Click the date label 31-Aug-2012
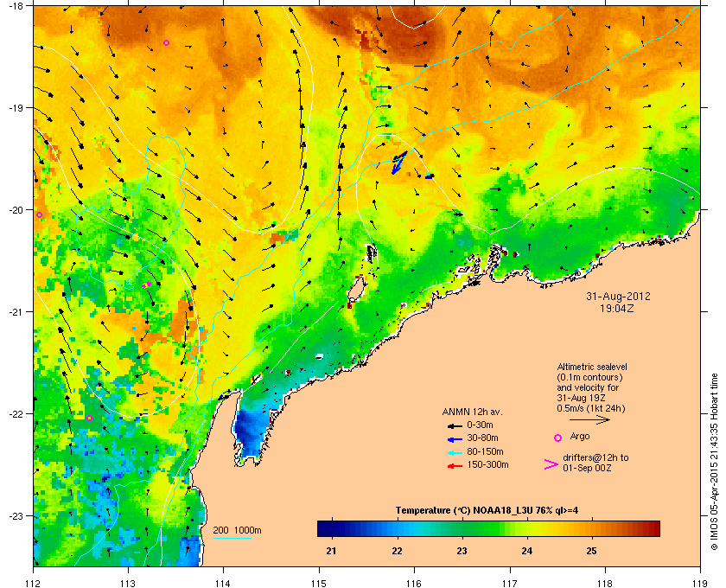The height and width of the screenshot is (588, 726). [618, 296]
